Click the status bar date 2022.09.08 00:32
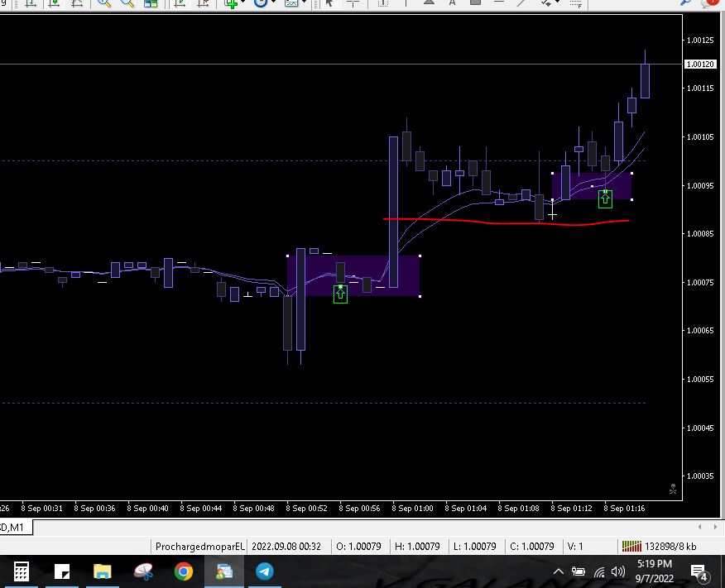 point(286,547)
